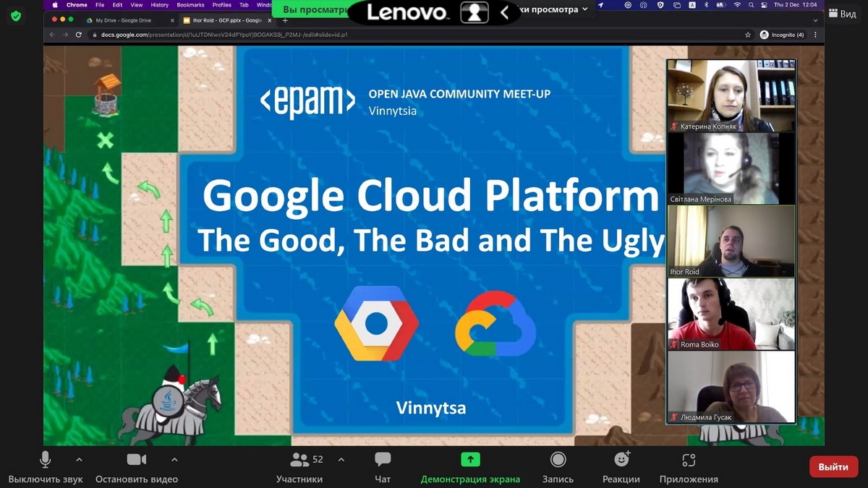Open the Чат chat panel

[383, 460]
